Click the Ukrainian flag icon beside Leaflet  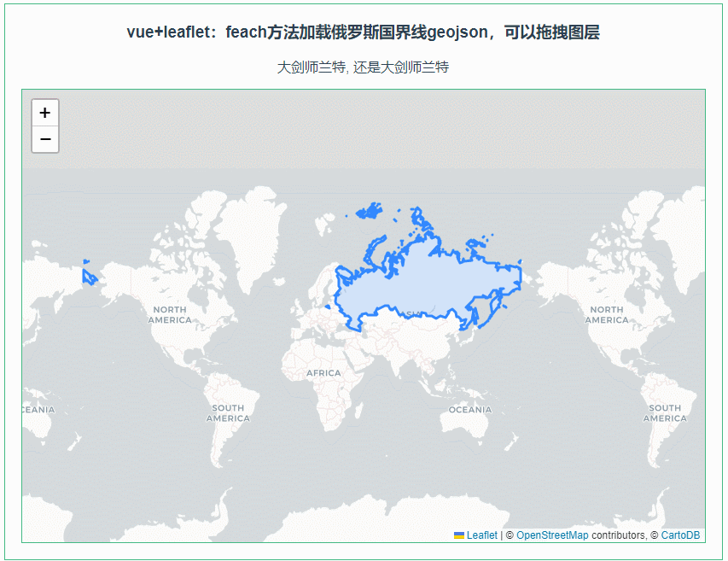point(458,535)
